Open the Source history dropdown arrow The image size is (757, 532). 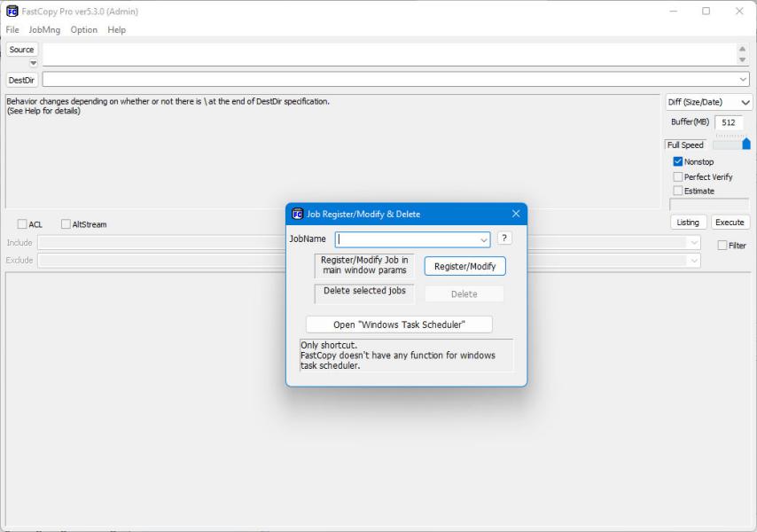coord(33,63)
